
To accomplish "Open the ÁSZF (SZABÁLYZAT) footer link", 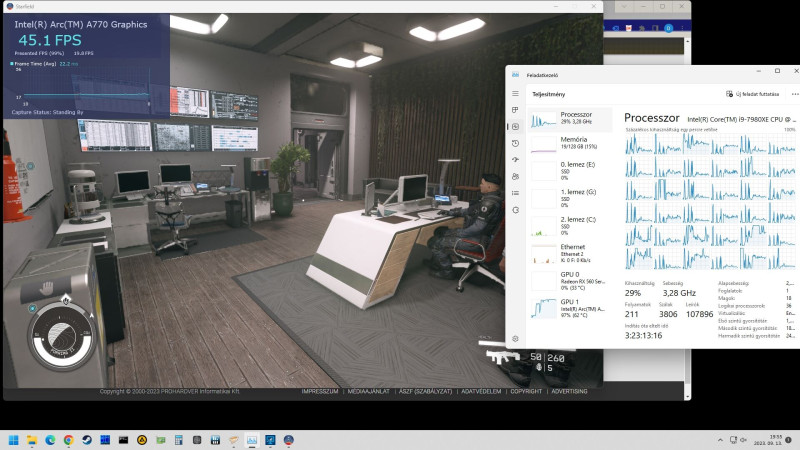I will 426,391.
